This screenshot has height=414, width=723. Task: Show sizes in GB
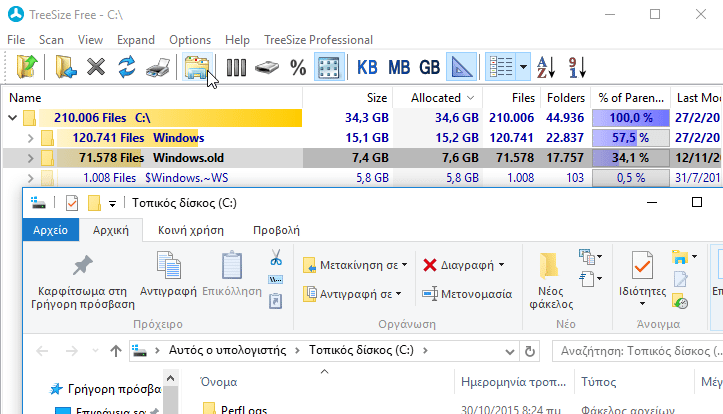(x=429, y=68)
